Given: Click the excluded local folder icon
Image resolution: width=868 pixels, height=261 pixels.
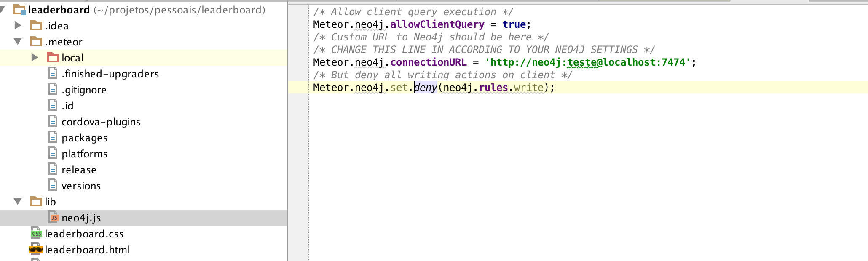Looking at the screenshot, I should pyautogui.click(x=53, y=58).
